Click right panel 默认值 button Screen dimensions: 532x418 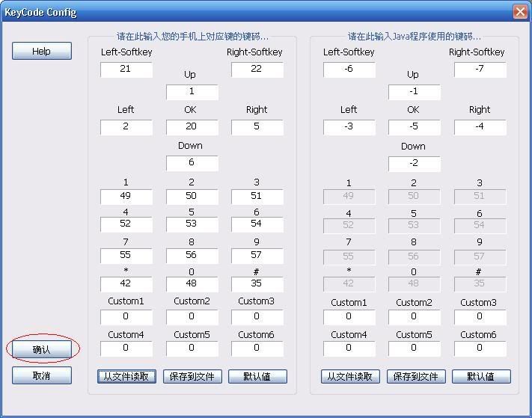480,376
